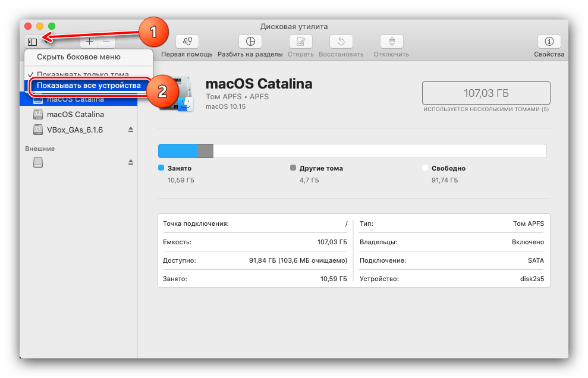This screenshot has width=588, height=378.
Task: Click the Erase (Стереть) toolbar icon
Action: [x=300, y=41]
